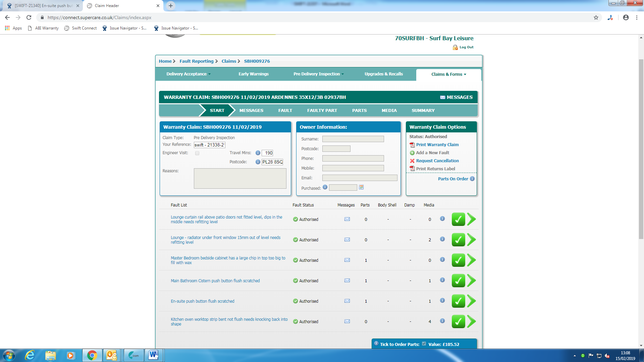644x362 pixels.
Task: Click the info icon on the Master Bedroom fault row
Action: 442,260
